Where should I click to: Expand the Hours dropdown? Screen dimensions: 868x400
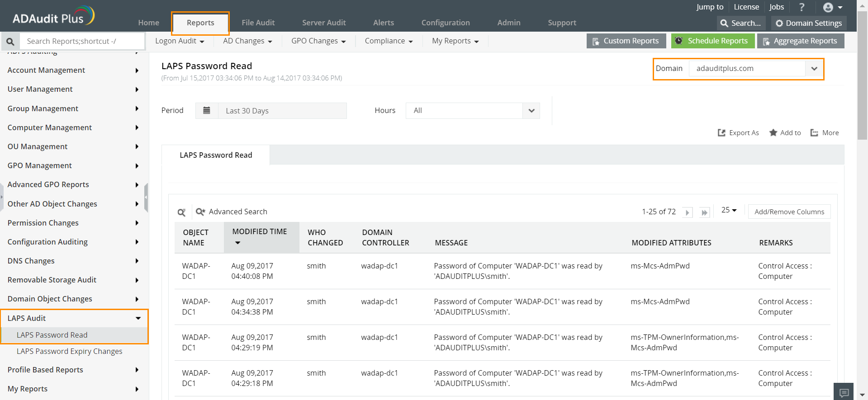(x=531, y=111)
